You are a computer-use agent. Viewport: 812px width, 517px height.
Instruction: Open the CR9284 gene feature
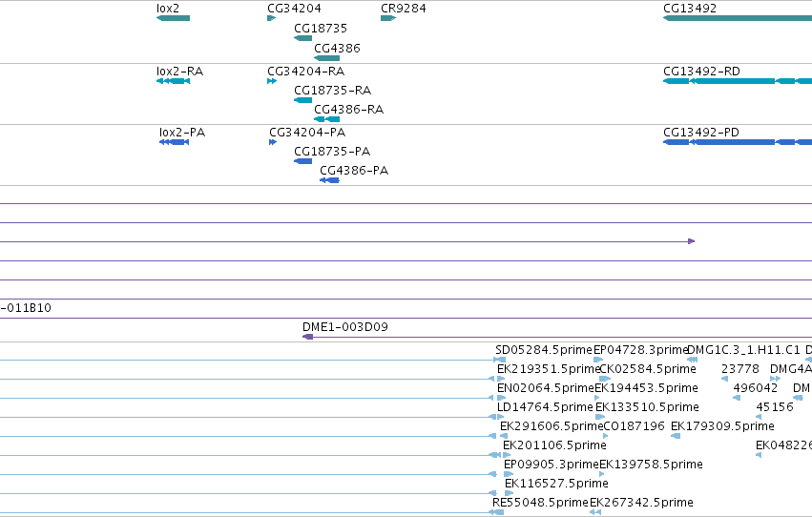pyautogui.click(x=388, y=18)
